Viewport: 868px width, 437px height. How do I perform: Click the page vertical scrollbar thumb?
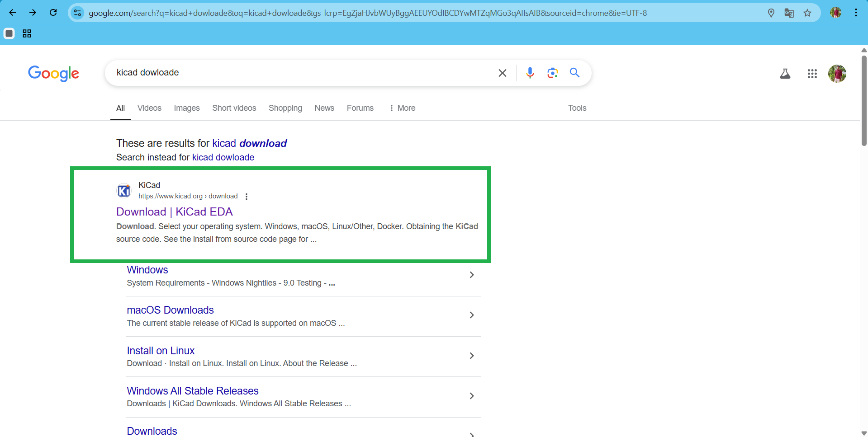(x=864, y=101)
